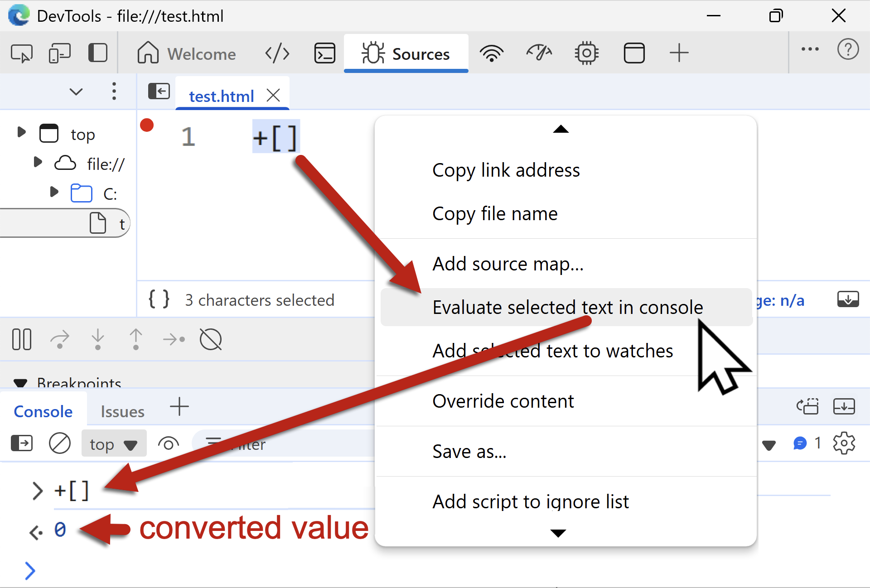Image resolution: width=870 pixels, height=588 pixels.
Task: Click the Copy link address option
Action: (506, 170)
